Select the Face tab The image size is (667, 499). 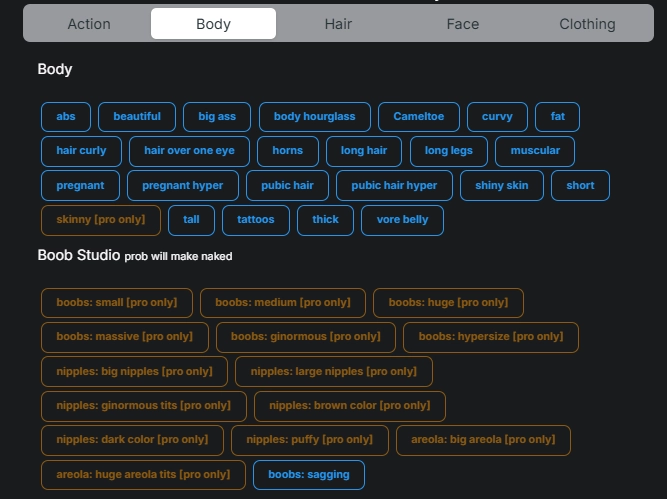coord(462,24)
